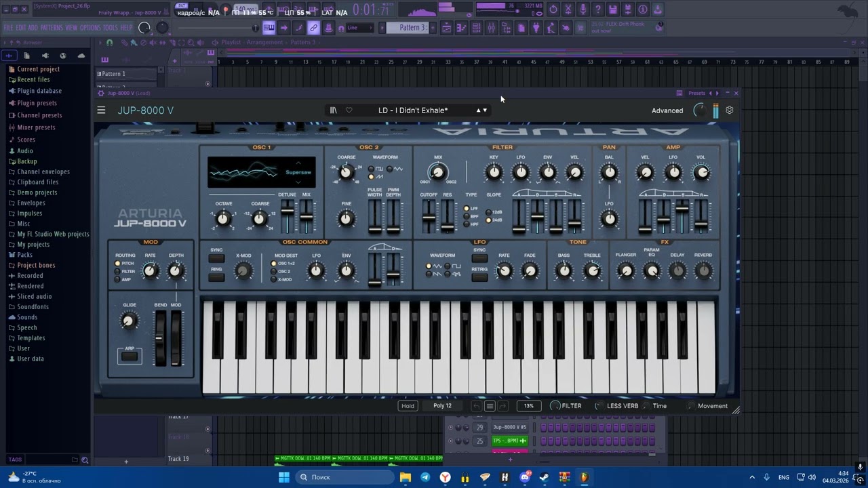Open the EDIT menu
The height and width of the screenshot is (488, 868).
point(21,28)
